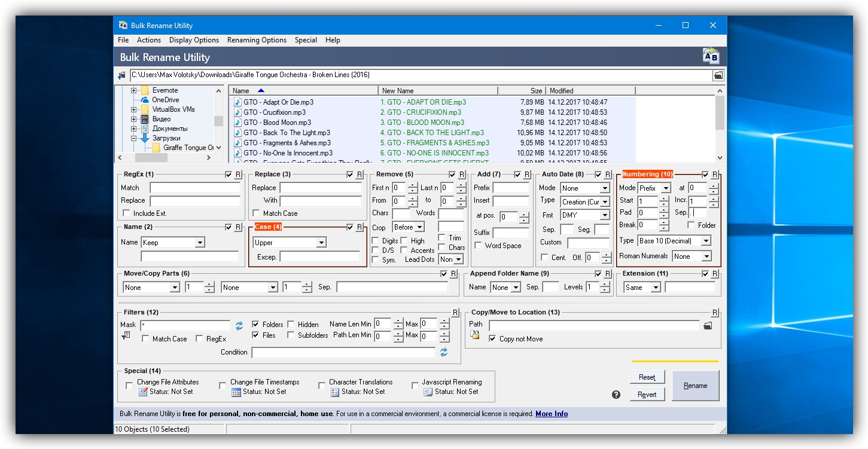Click the browse folder icon beside the main path bar
The width and height of the screenshot is (868, 449).
click(718, 75)
